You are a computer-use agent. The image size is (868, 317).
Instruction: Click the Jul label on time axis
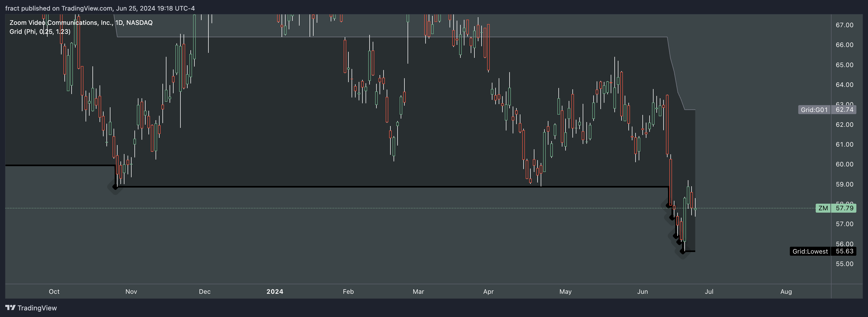709,292
